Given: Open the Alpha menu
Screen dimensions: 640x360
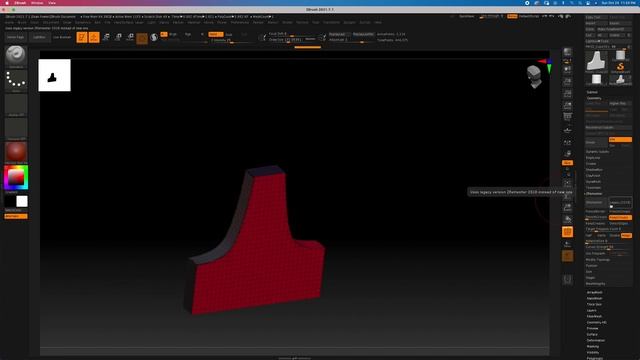Looking at the screenshot, I should click(9, 22).
